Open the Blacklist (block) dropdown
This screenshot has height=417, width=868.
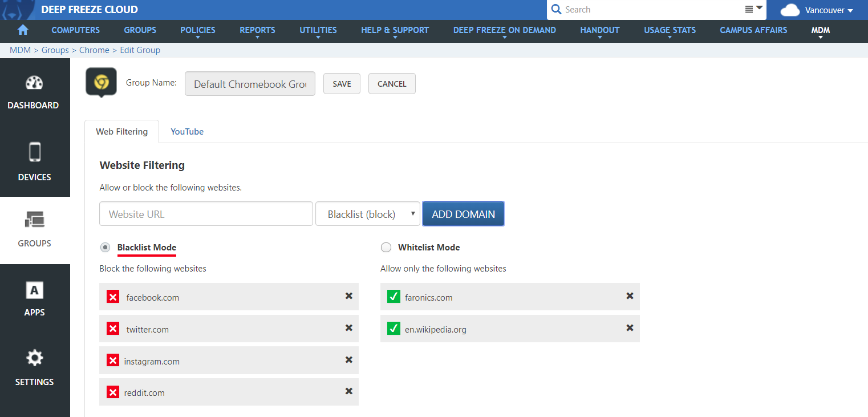[368, 214]
